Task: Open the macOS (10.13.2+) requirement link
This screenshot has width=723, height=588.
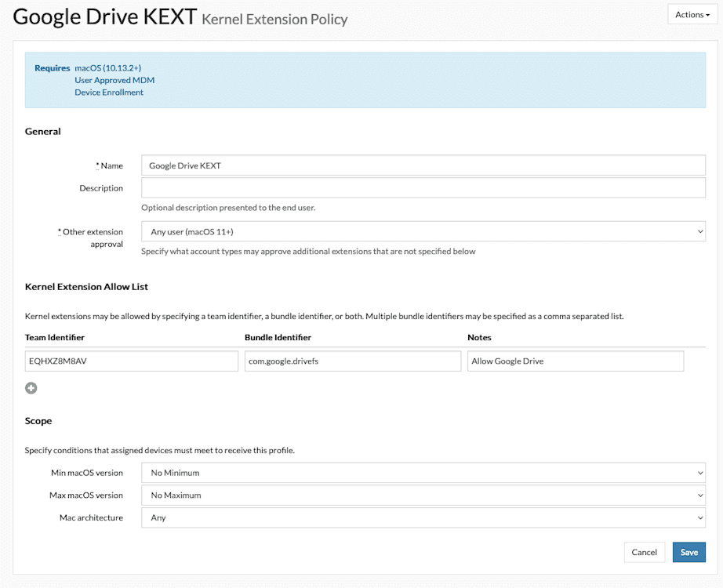Action: [108, 67]
